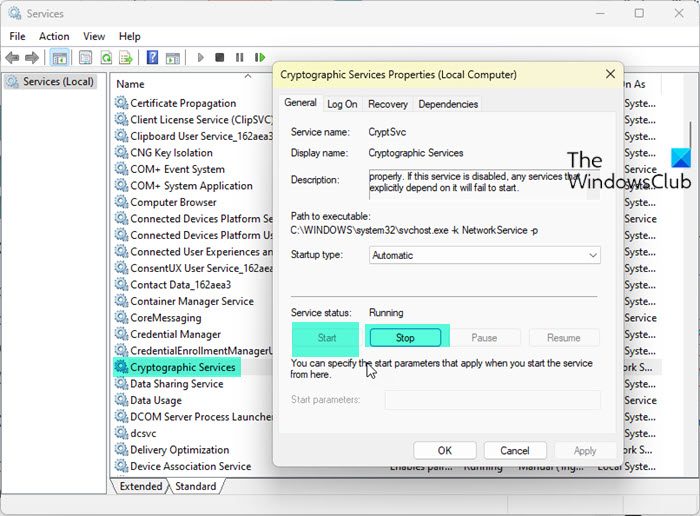Click the Back arrow toolbar icon
Image resolution: width=700 pixels, height=516 pixels.
point(12,58)
